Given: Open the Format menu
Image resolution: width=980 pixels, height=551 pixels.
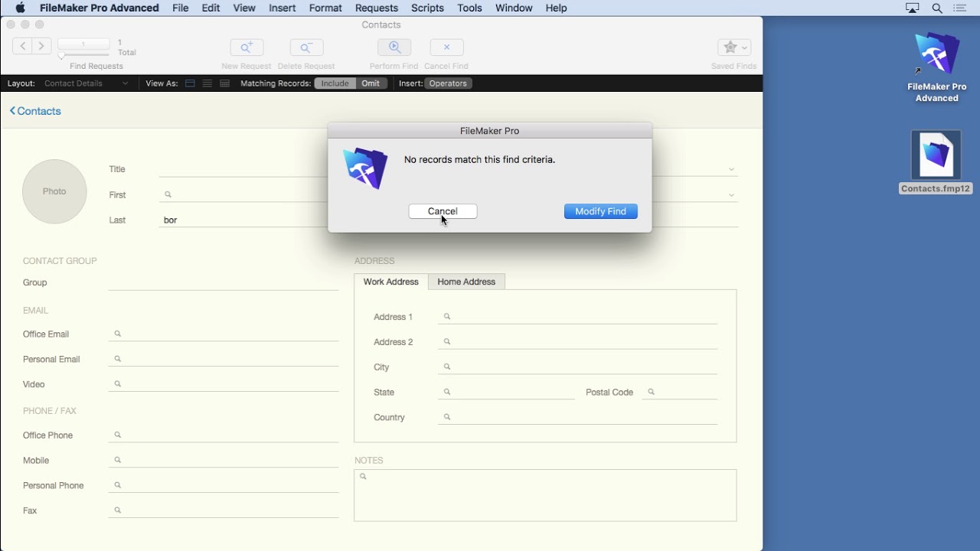Looking at the screenshot, I should pyautogui.click(x=325, y=8).
